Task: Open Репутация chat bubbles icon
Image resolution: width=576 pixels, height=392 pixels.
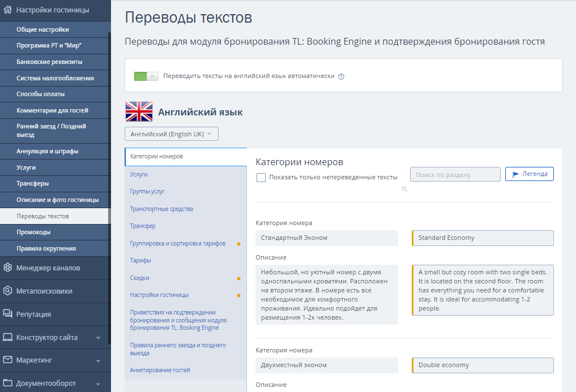Action: (x=7, y=313)
